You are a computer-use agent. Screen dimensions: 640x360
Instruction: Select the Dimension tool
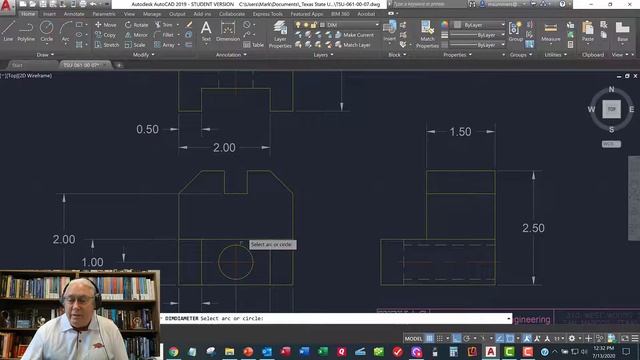tap(228, 31)
